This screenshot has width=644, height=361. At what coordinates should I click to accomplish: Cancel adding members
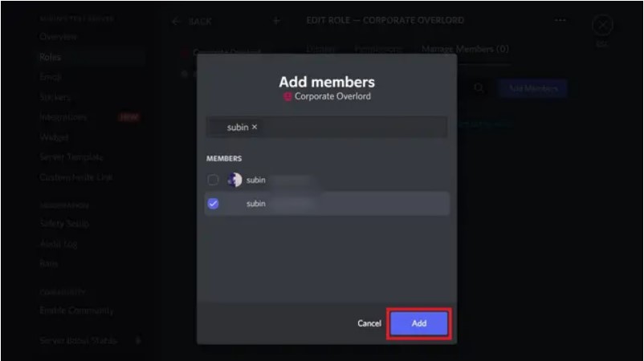(369, 323)
